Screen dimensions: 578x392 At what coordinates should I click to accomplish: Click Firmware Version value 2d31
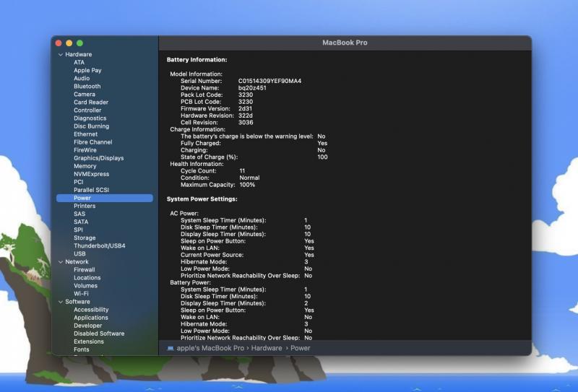(245, 109)
